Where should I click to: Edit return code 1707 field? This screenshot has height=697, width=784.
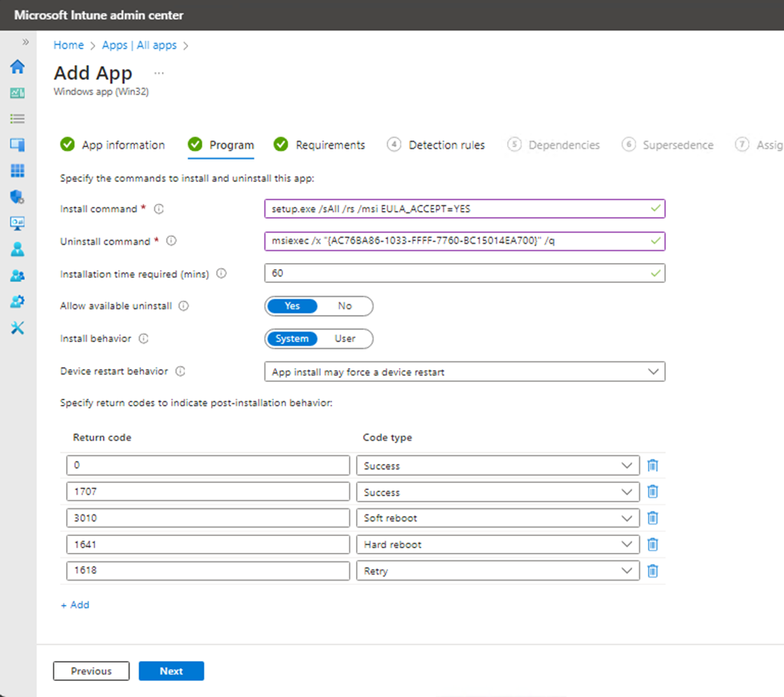(x=207, y=492)
